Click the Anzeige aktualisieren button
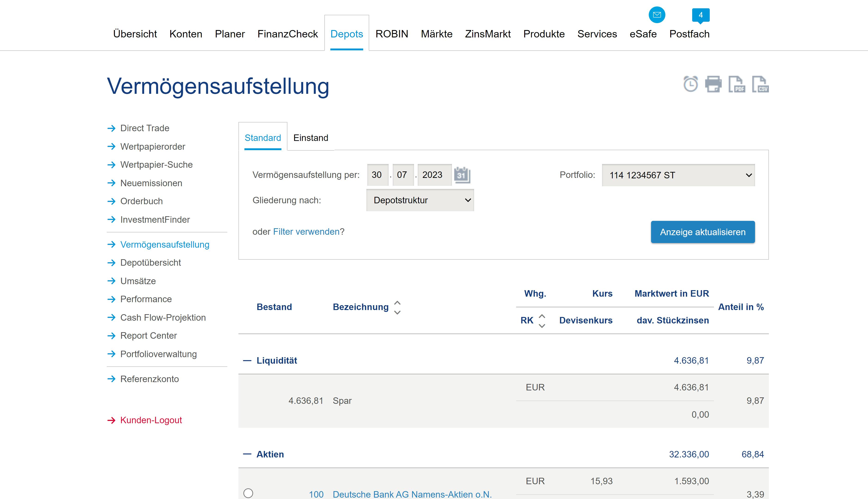Viewport: 868px width, 499px height. point(702,232)
